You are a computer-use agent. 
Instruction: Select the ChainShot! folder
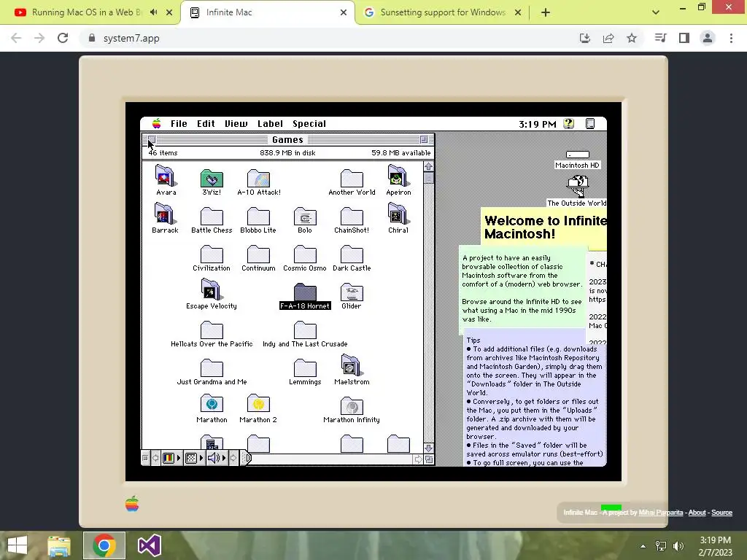352,219
